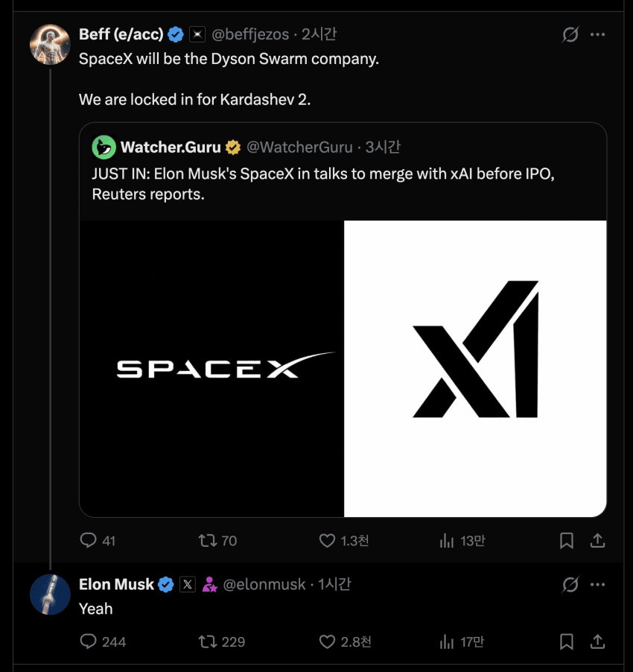
Task: Click Beff's blue verified badge
Action: point(176,34)
